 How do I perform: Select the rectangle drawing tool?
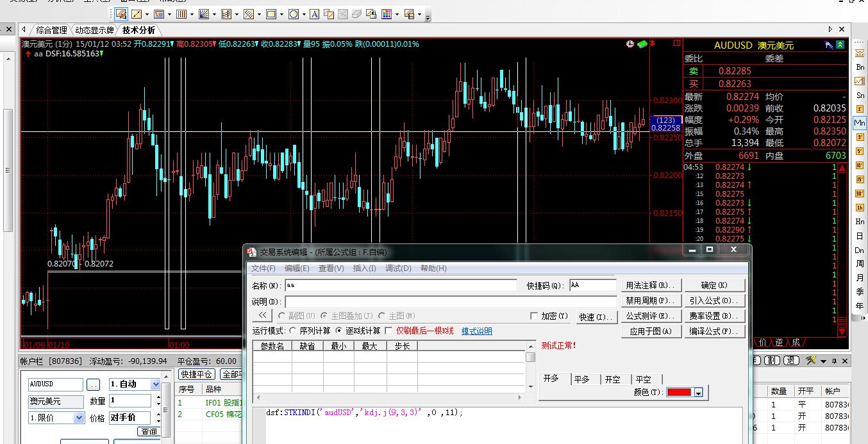(x=271, y=14)
